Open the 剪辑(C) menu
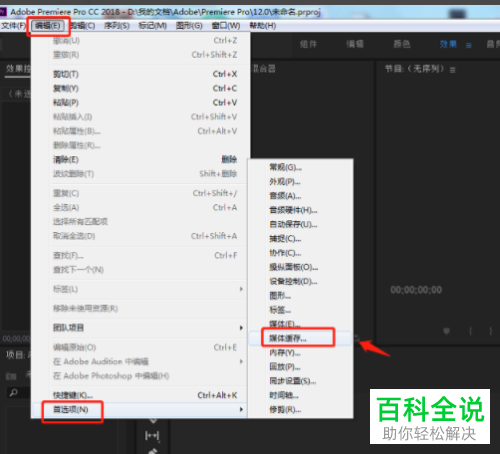The image size is (500, 454). (x=83, y=26)
